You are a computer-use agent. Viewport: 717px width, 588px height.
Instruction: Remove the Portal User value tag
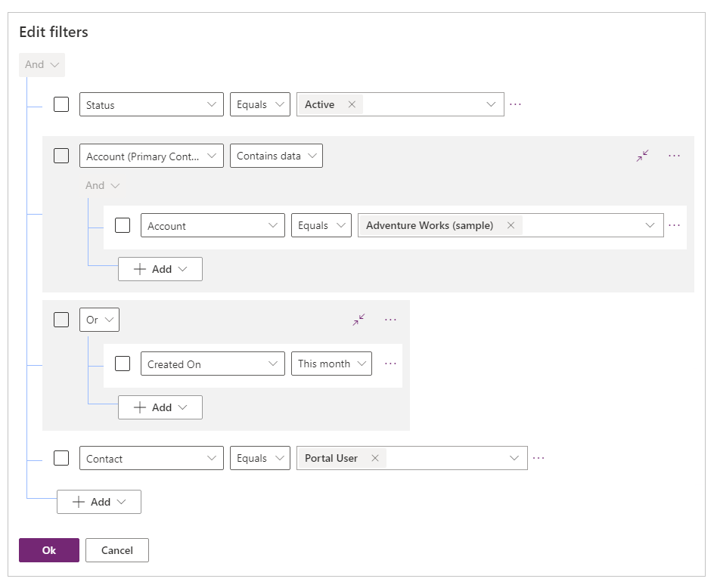[x=375, y=458]
